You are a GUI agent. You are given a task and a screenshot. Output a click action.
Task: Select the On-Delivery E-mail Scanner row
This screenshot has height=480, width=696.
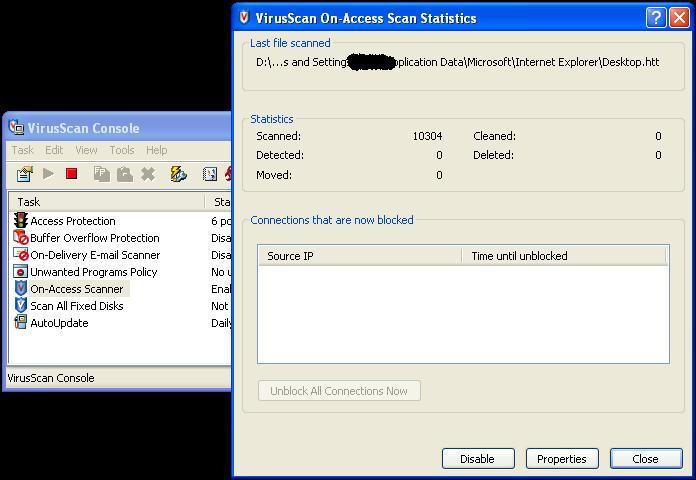click(x=120, y=255)
